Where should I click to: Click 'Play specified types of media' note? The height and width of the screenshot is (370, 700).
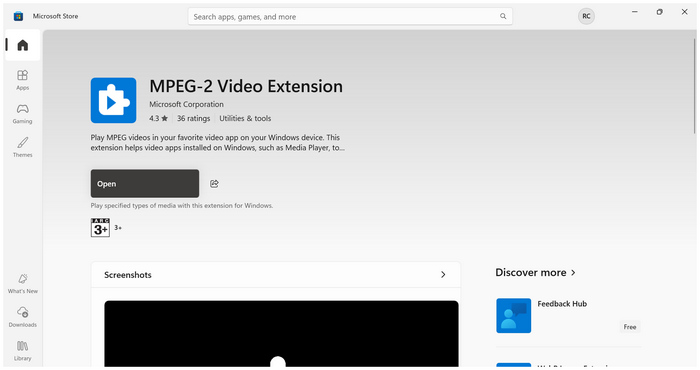[x=182, y=206]
